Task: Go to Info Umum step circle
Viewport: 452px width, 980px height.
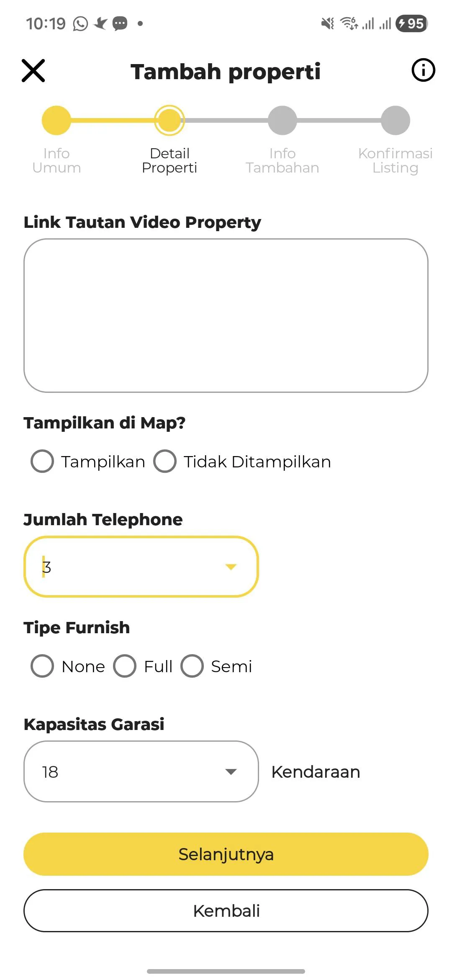Action: click(56, 121)
